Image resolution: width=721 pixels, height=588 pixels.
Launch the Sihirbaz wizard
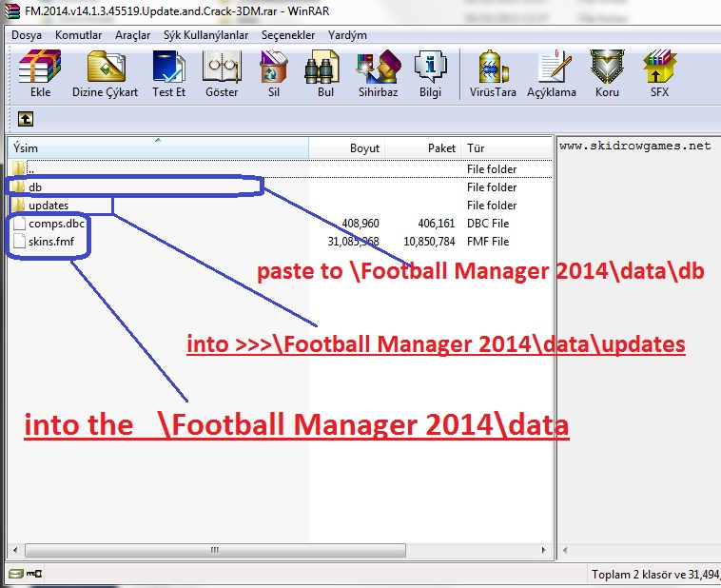pyautogui.click(x=378, y=74)
